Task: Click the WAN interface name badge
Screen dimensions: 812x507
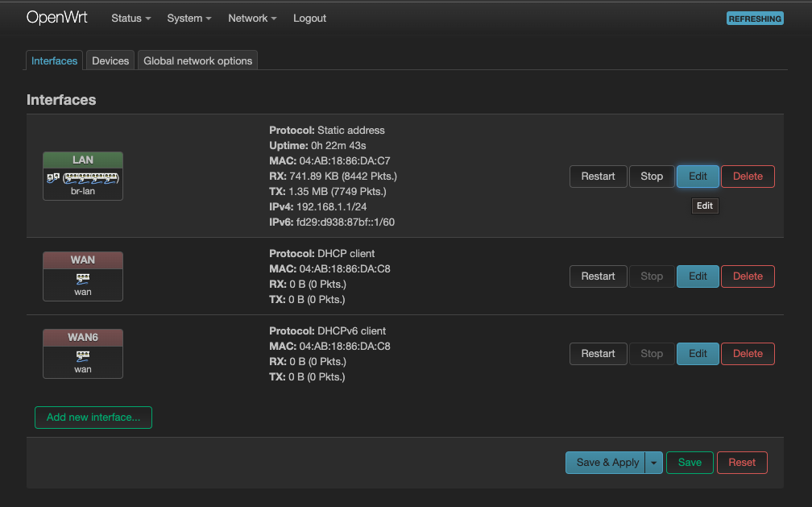Action: (83, 260)
